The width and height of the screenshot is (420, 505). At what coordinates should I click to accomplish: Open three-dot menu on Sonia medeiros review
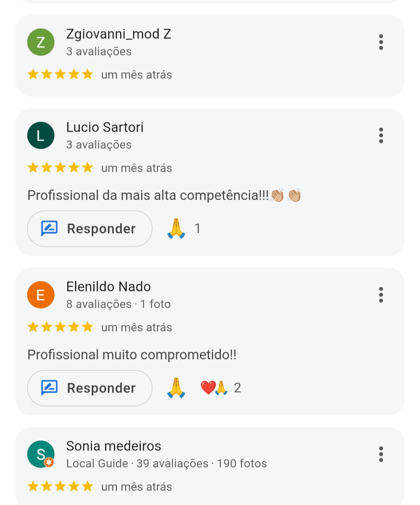[x=381, y=454]
